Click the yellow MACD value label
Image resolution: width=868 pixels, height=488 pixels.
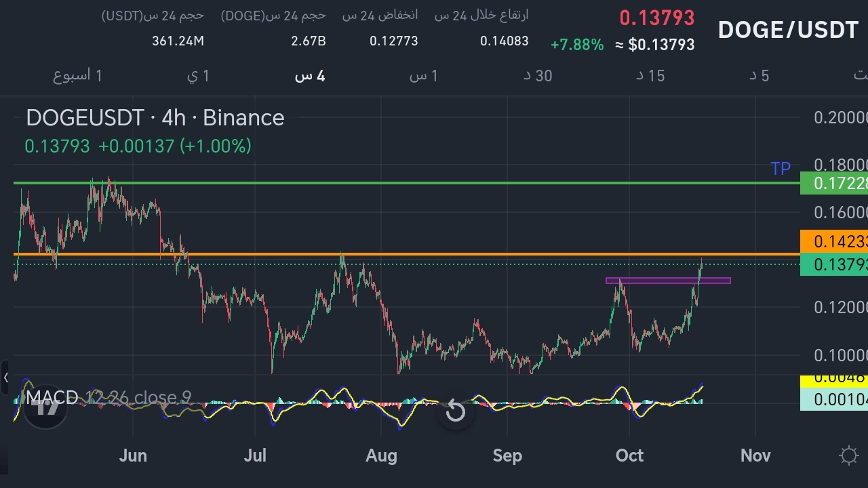(834, 382)
